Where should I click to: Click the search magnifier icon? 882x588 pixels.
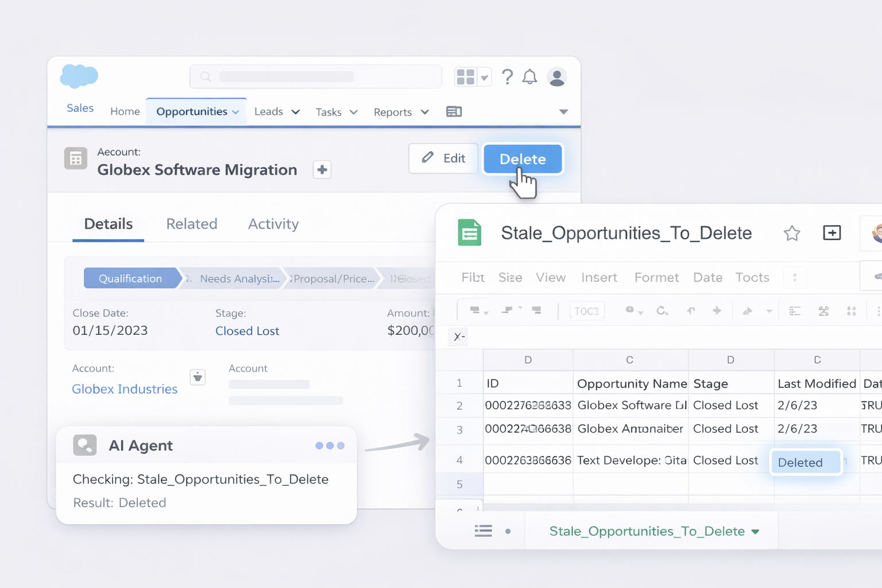[x=206, y=77]
